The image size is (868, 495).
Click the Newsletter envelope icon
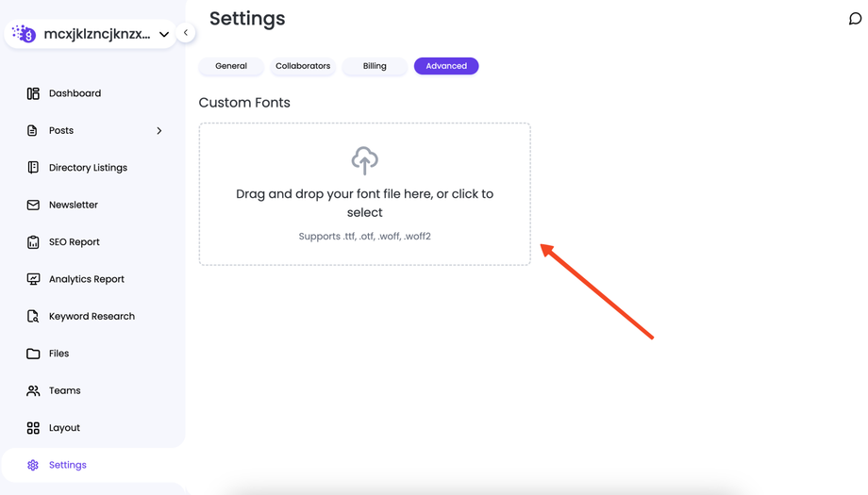(x=33, y=205)
